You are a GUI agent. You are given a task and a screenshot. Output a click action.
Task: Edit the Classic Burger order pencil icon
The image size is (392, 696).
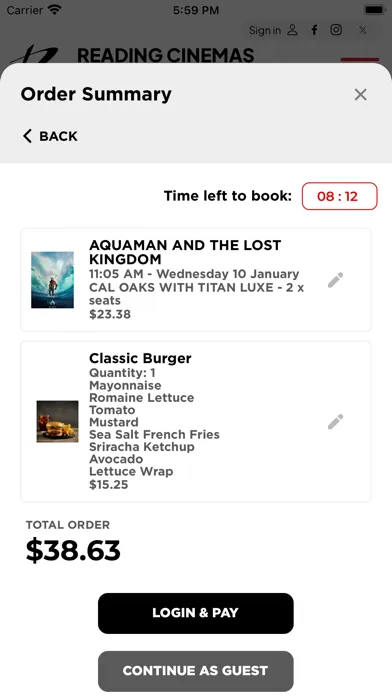pos(335,422)
